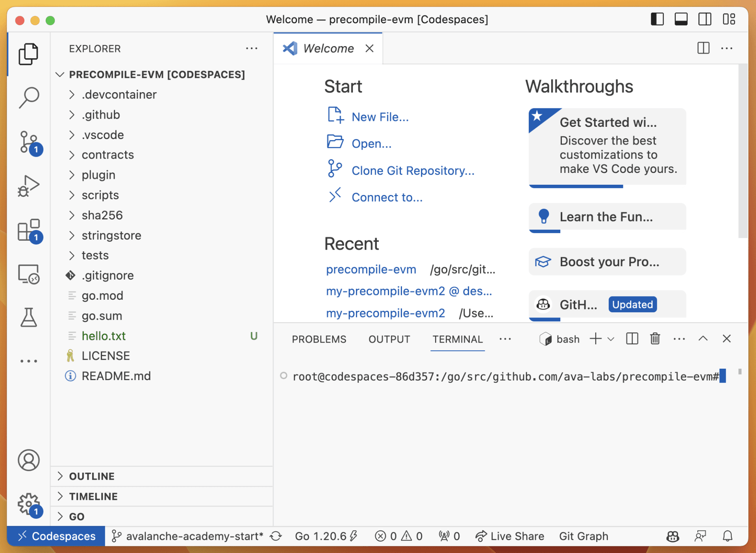
Task: Switch to the OUTPUT tab
Action: pos(389,339)
